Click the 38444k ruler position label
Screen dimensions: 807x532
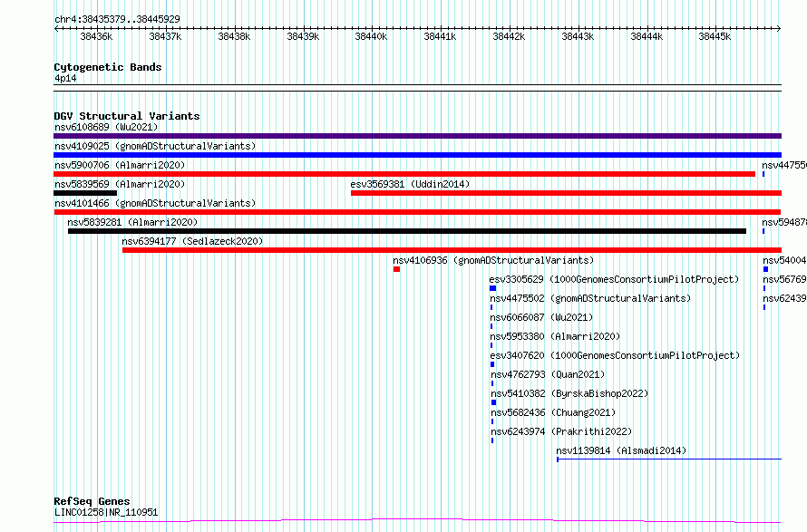click(647, 36)
